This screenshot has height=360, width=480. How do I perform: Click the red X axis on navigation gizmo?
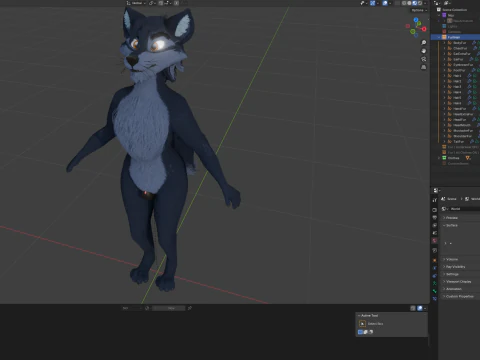pos(424,29)
